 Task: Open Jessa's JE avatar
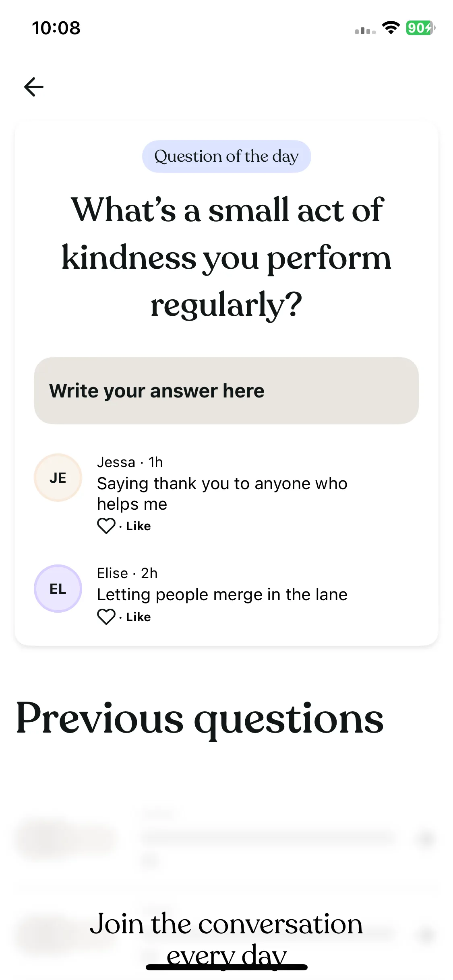click(58, 478)
